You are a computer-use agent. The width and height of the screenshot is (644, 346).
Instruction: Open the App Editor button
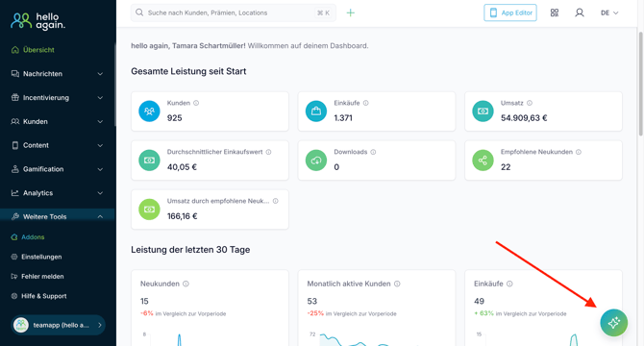click(510, 12)
